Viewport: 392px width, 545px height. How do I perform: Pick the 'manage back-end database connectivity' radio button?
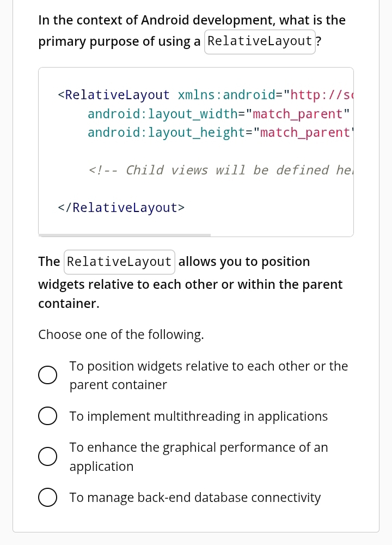[47, 498]
